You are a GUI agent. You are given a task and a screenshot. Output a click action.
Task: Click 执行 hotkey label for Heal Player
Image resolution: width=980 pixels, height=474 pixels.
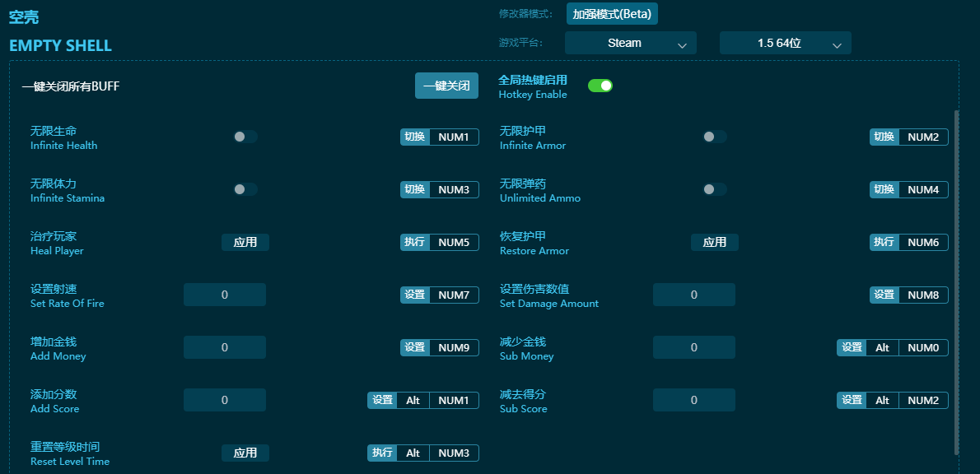tap(415, 242)
